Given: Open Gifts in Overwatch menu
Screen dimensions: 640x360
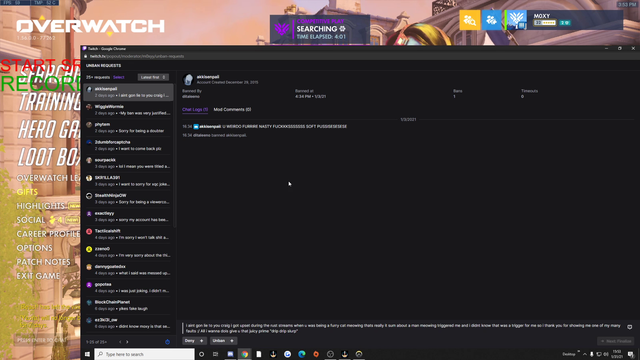Looking at the screenshot, I should (27, 192).
